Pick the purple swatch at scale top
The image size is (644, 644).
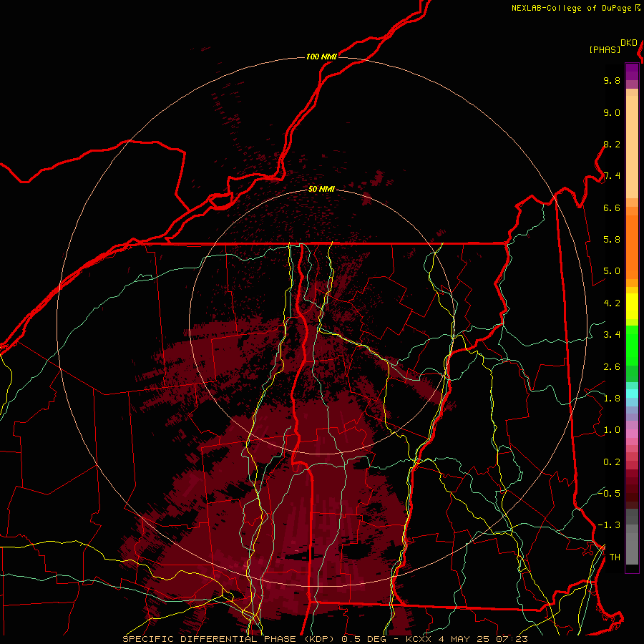pos(632,72)
